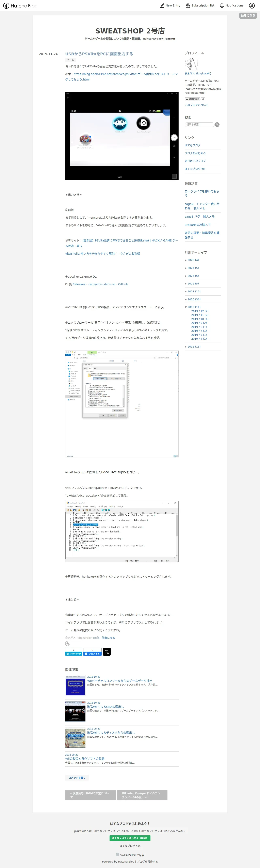The image size is (260, 868).
Task: Click コメントを書く button
Action: click(77, 778)
